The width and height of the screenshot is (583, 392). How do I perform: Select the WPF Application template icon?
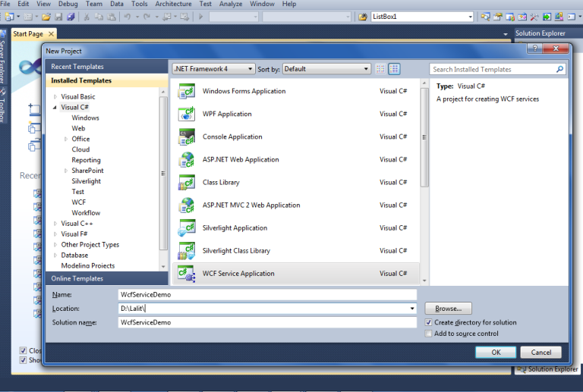(186, 114)
